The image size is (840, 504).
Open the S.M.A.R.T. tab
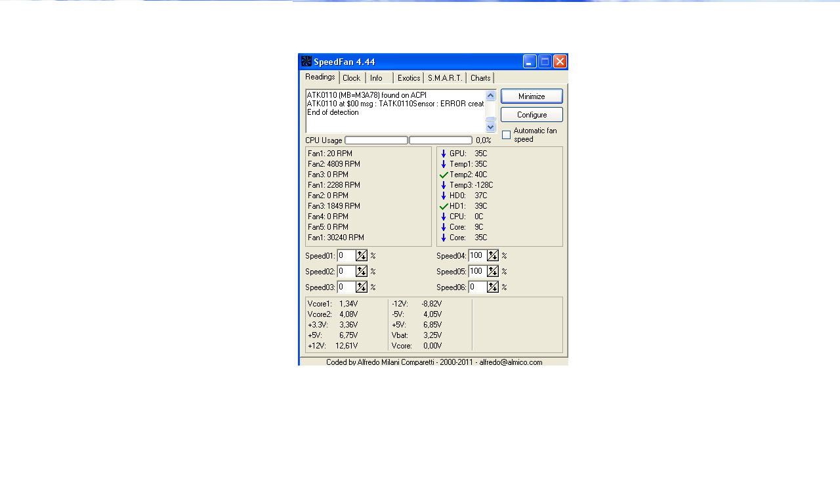coord(445,78)
